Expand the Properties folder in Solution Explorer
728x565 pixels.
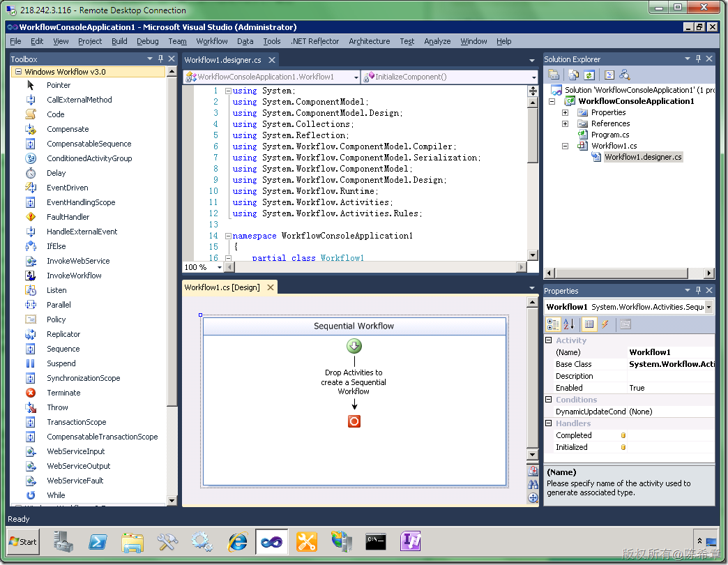tap(565, 112)
